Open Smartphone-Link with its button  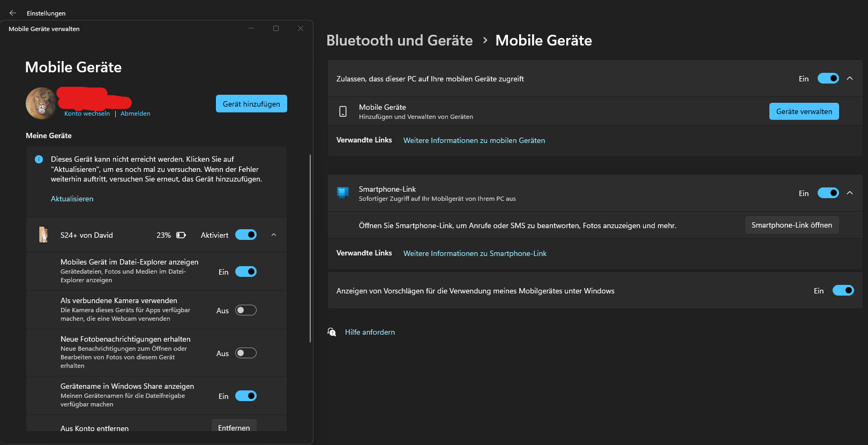click(791, 225)
